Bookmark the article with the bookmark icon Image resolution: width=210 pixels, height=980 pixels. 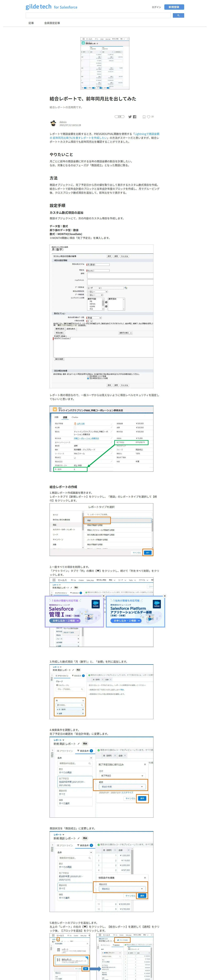click(x=144, y=117)
